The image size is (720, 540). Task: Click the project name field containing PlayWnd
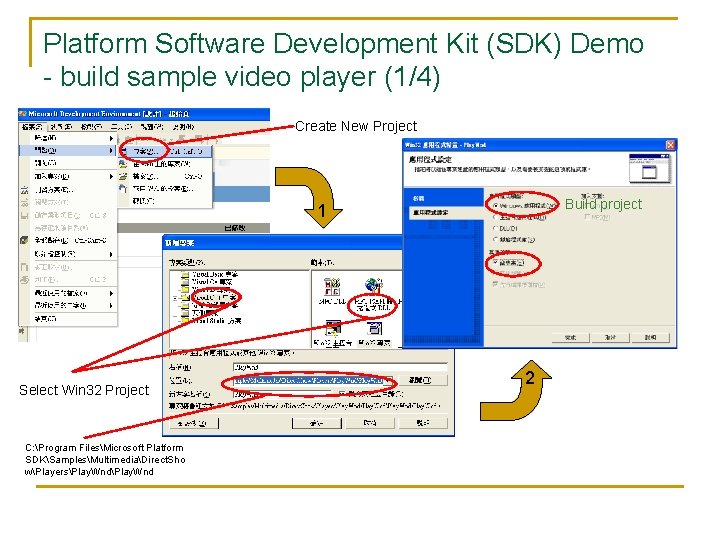340,367
